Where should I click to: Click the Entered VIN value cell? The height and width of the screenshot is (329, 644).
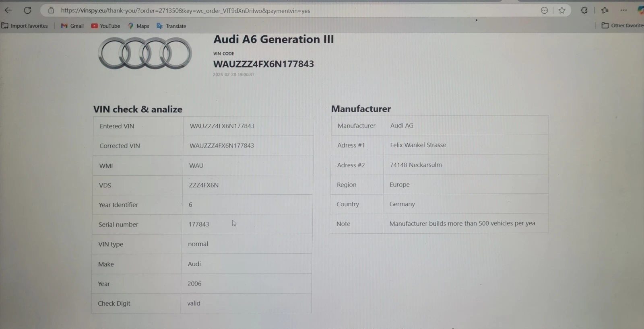(x=248, y=126)
